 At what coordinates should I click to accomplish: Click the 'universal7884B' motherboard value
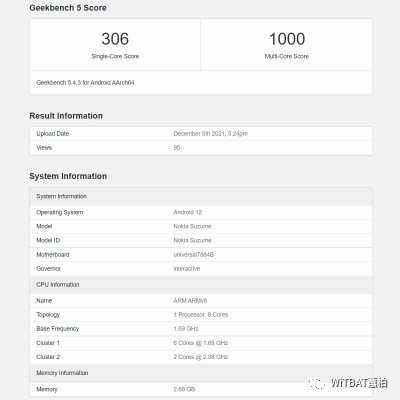[x=194, y=255]
